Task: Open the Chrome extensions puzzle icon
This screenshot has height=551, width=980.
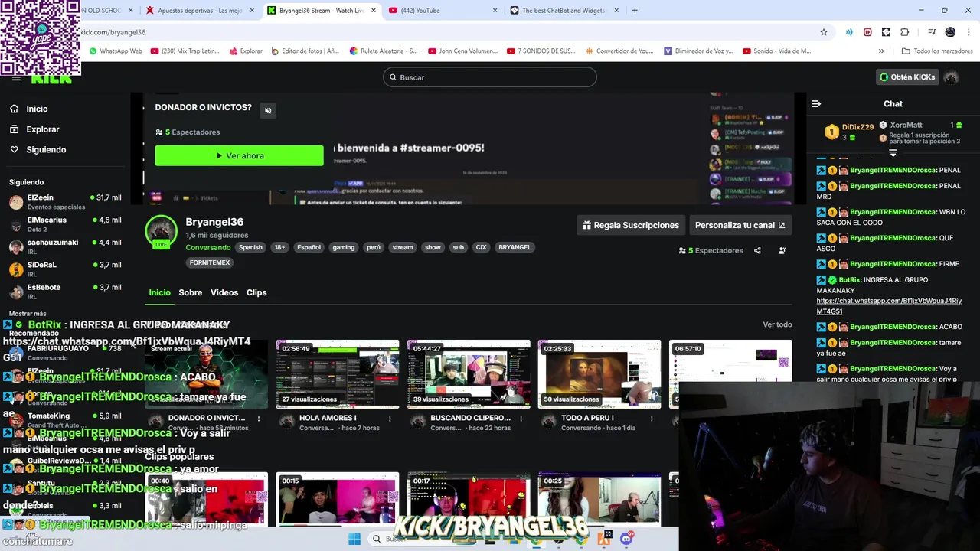Action: [x=905, y=32]
